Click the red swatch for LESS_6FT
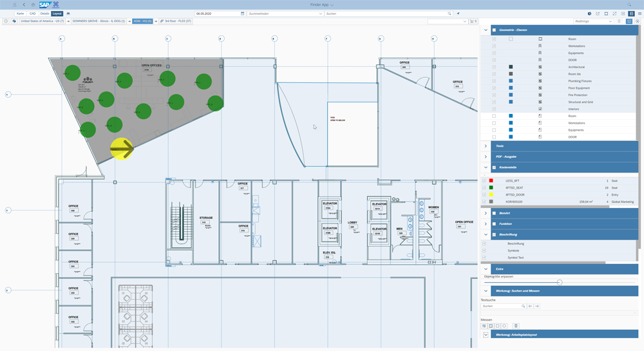644x351 pixels. click(x=491, y=180)
